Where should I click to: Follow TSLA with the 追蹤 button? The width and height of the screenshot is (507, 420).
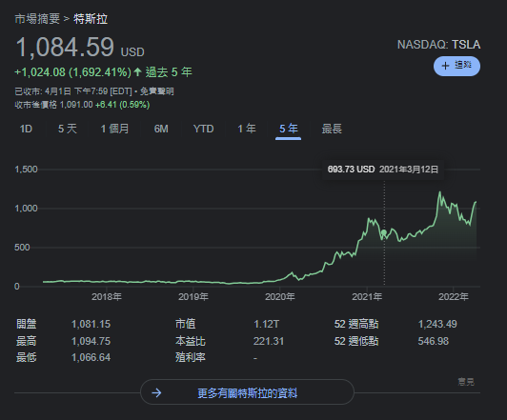456,67
